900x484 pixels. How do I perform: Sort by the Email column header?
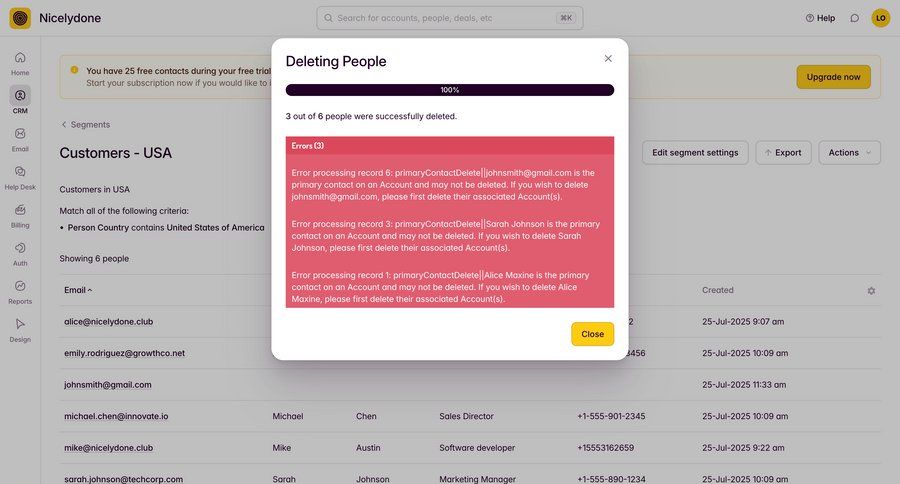point(78,291)
